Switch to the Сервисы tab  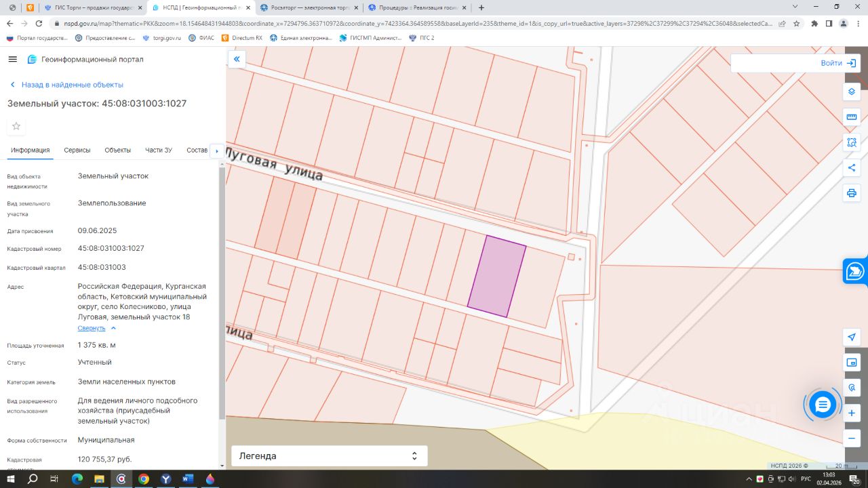click(77, 150)
